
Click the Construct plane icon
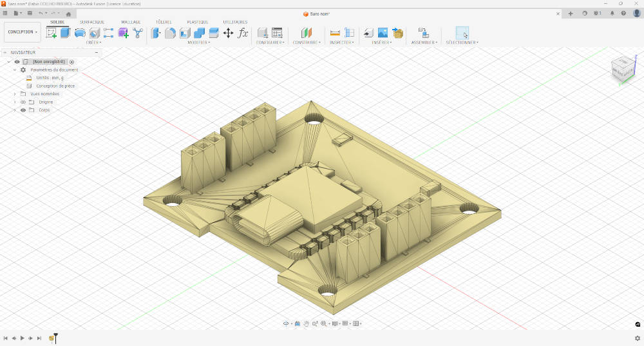(x=307, y=33)
